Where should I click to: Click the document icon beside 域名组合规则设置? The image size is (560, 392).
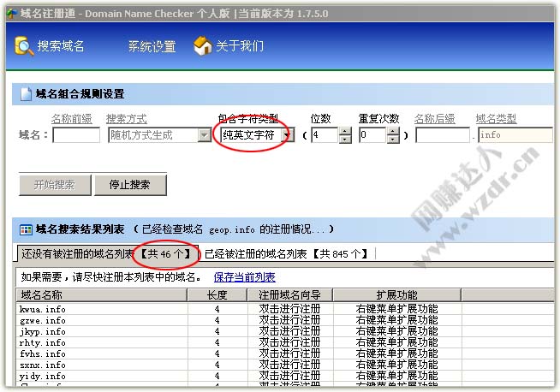pyautogui.click(x=26, y=94)
